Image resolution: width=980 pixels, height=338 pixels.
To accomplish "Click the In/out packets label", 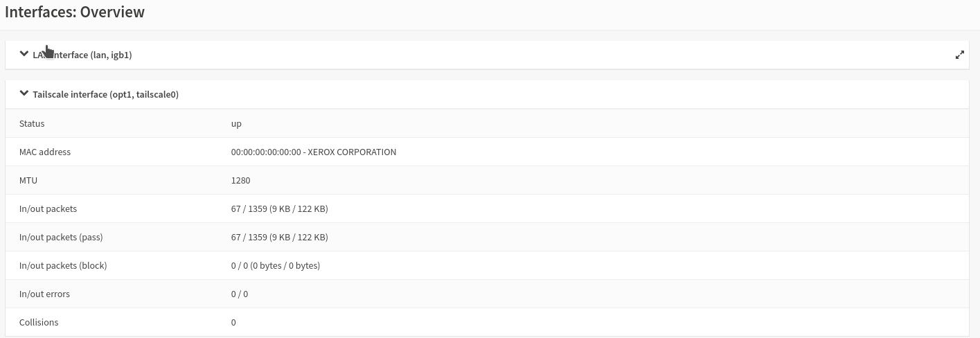I will (x=48, y=208).
